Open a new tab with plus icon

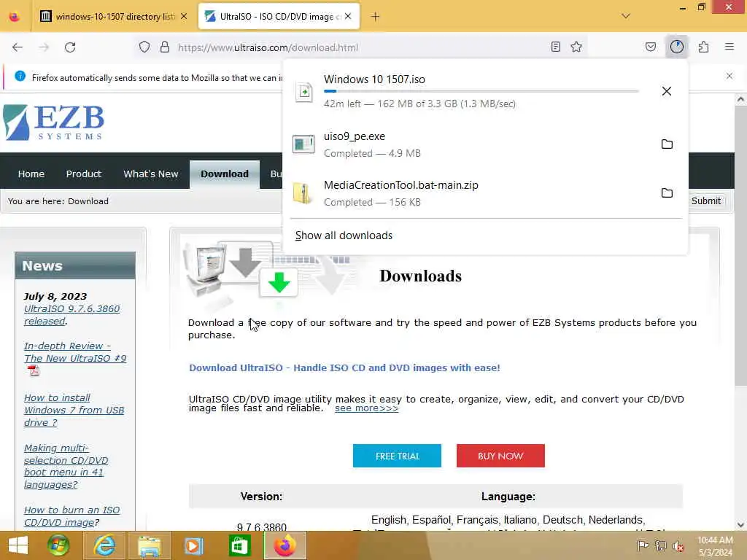(376, 17)
